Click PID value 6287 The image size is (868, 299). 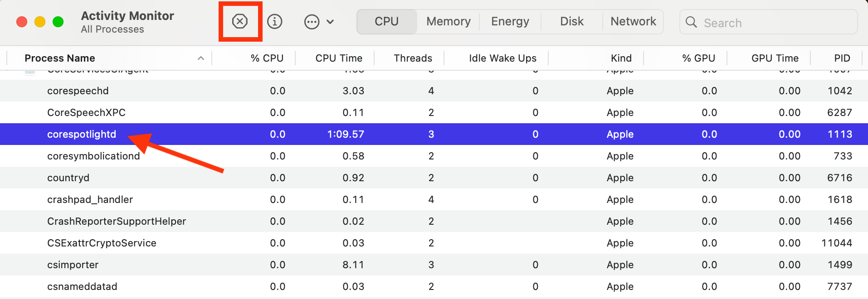[839, 112]
